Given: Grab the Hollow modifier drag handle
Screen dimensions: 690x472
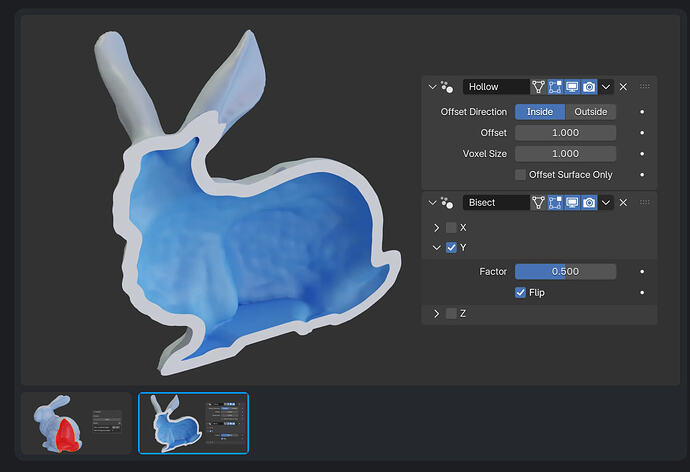Looking at the screenshot, I should point(645,86).
